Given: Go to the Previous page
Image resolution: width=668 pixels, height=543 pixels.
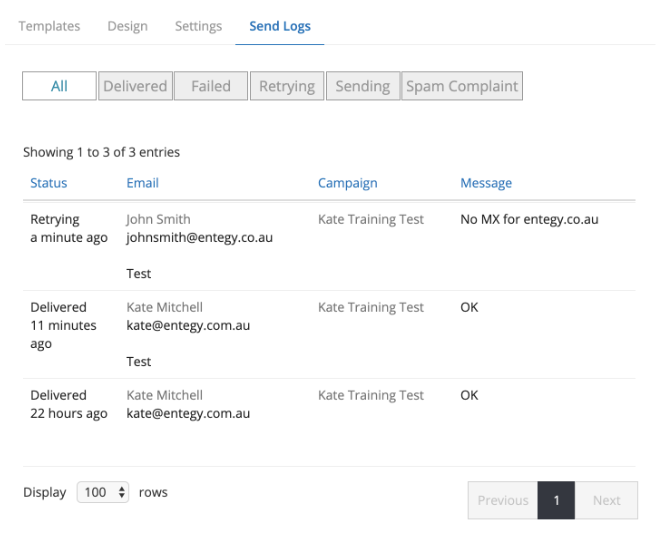Looking at the screenshot, I should 503,500.
